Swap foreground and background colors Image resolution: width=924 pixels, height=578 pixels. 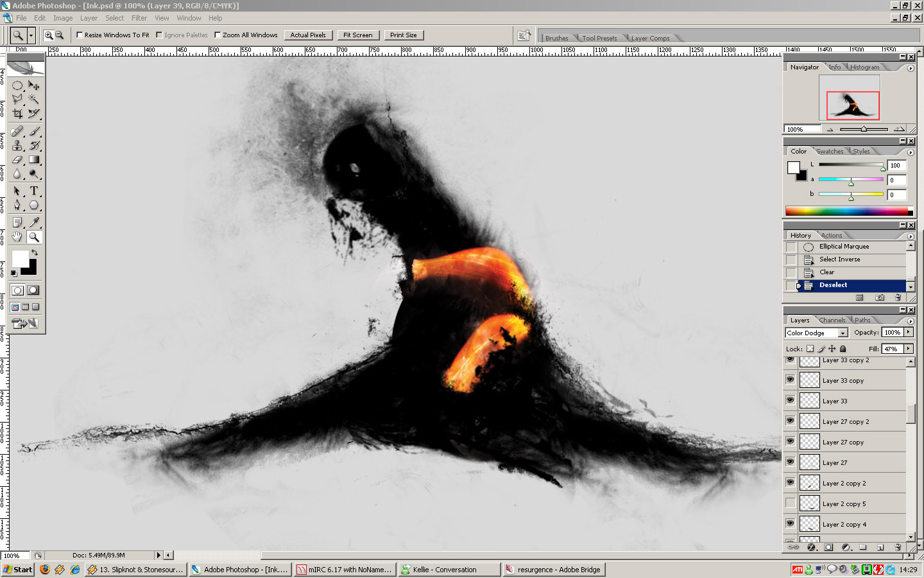35,252
